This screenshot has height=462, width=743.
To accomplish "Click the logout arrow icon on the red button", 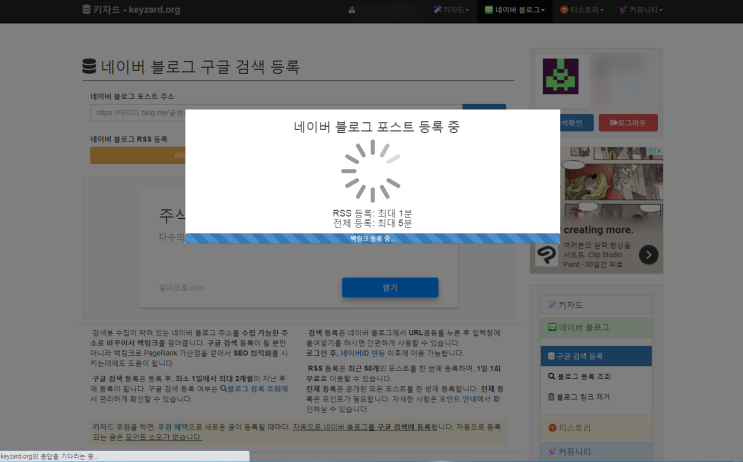I will [x=613, y=123].
